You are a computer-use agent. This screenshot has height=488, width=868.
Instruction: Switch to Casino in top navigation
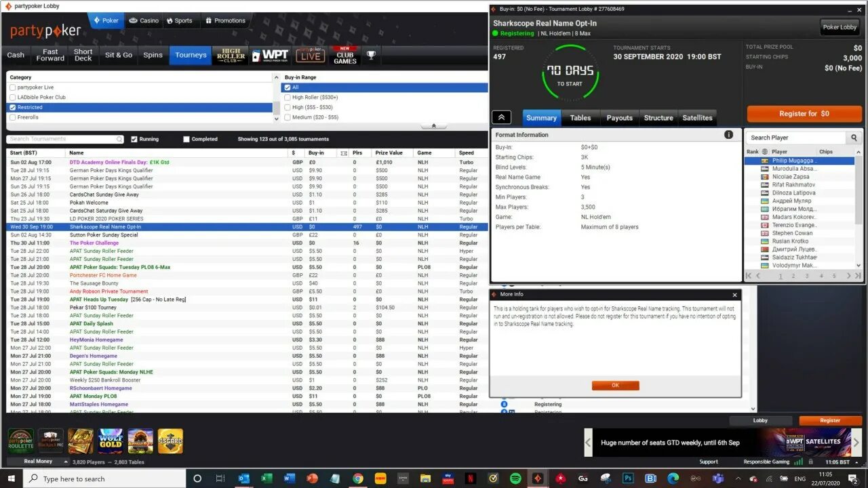click(x=144, y=20)
